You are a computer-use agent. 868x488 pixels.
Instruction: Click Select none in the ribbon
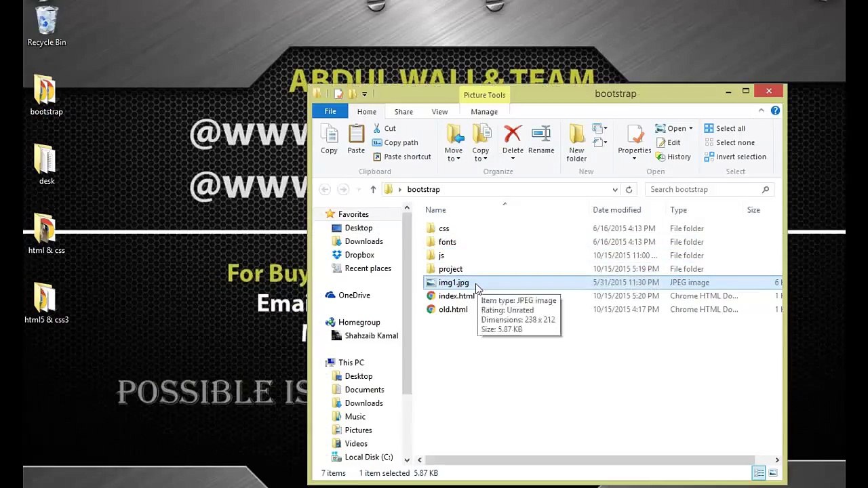[729, 142]
